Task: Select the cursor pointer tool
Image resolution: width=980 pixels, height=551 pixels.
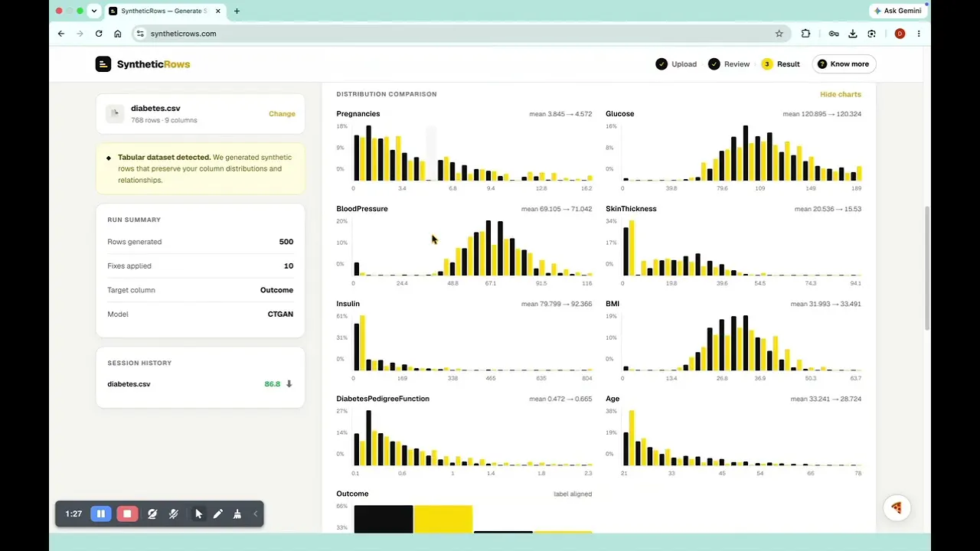Action: pos(198,514)
